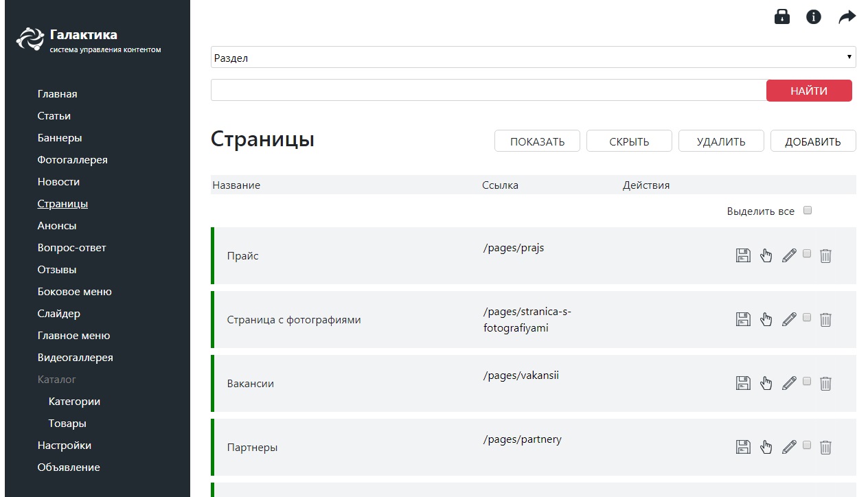
Task: Check the Выделить все checkbox
Action: 808,211
